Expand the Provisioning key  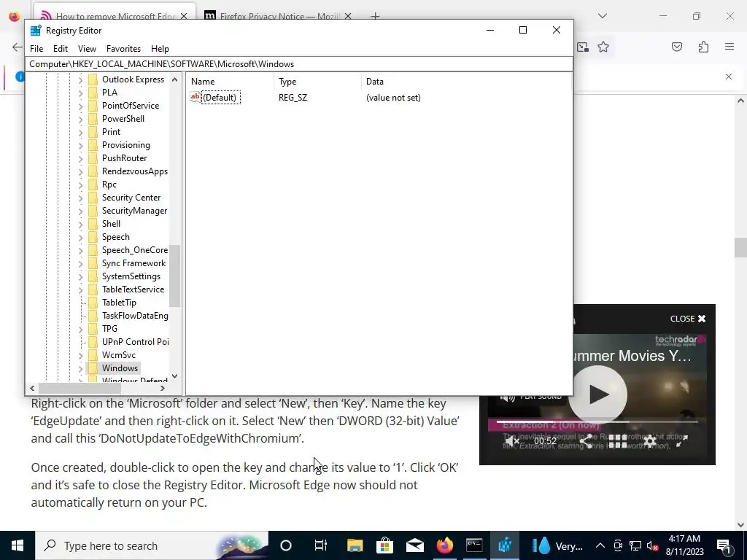(80, 145)
